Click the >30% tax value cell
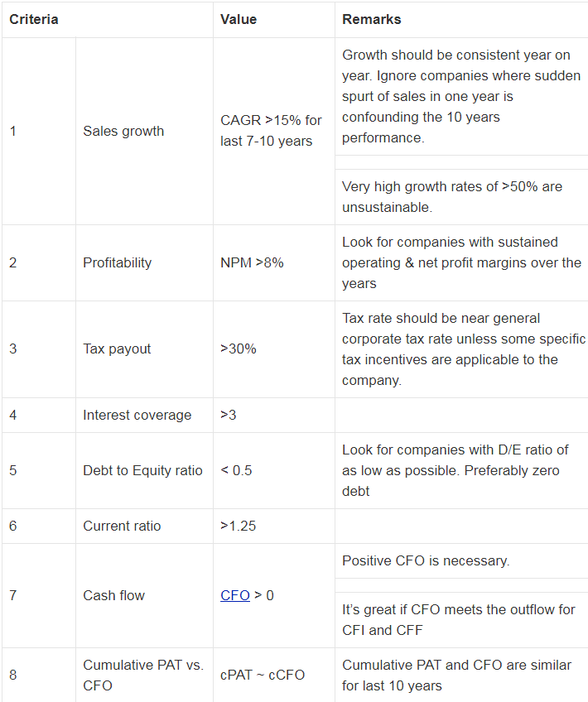This screenshot has height=702, width=588. [x=239, y=349]
